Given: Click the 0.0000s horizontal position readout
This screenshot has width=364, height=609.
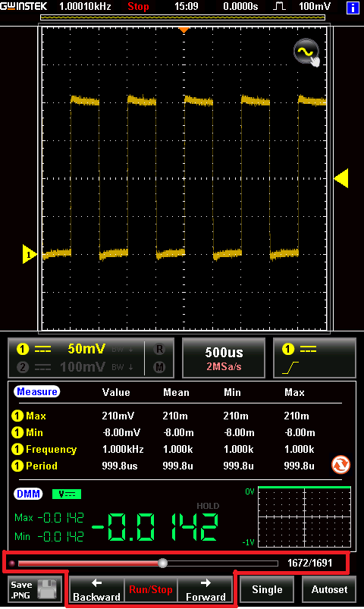Looking at the screenshot, I should pos(240,7).
